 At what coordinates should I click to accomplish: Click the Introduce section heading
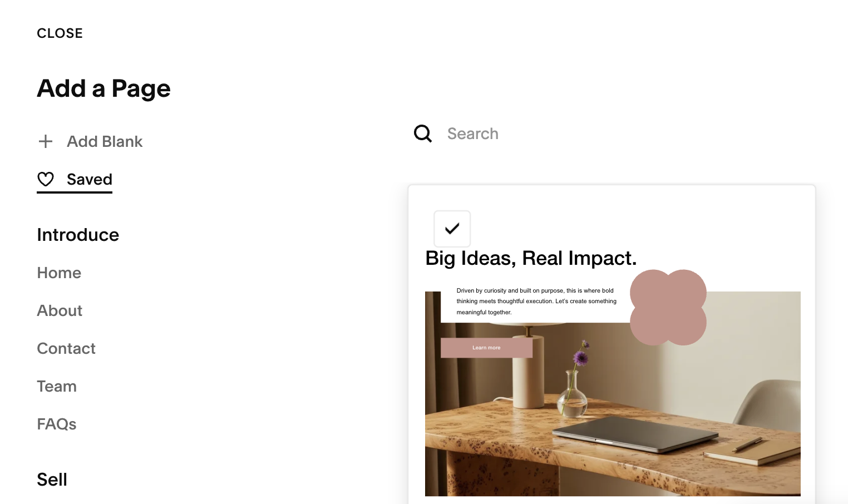coord(78,235)
